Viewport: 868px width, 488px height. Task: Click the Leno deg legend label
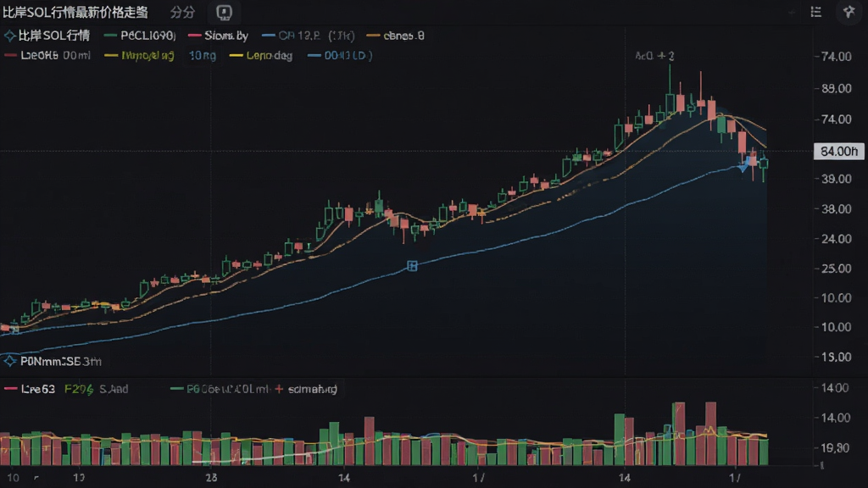coord(269,55)
